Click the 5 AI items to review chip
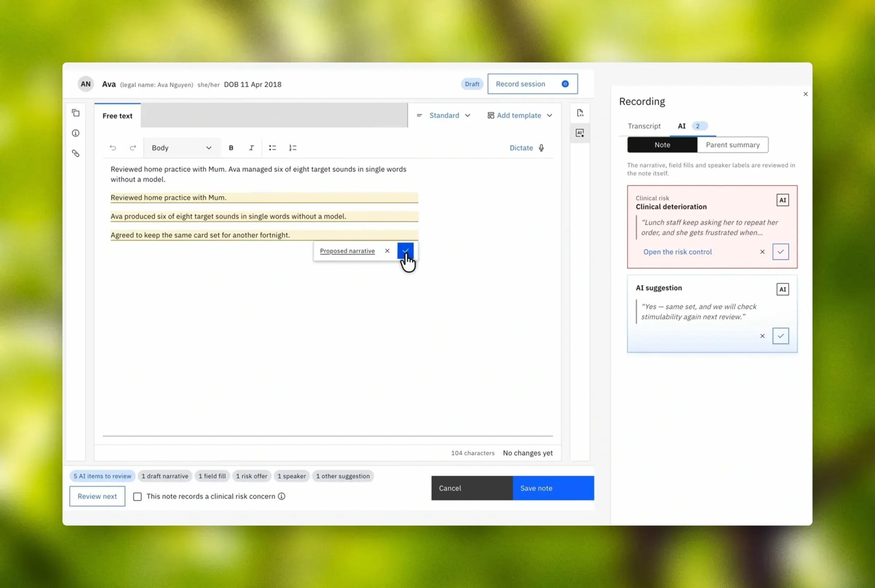The image size is (875, 588). coord(102,476)
